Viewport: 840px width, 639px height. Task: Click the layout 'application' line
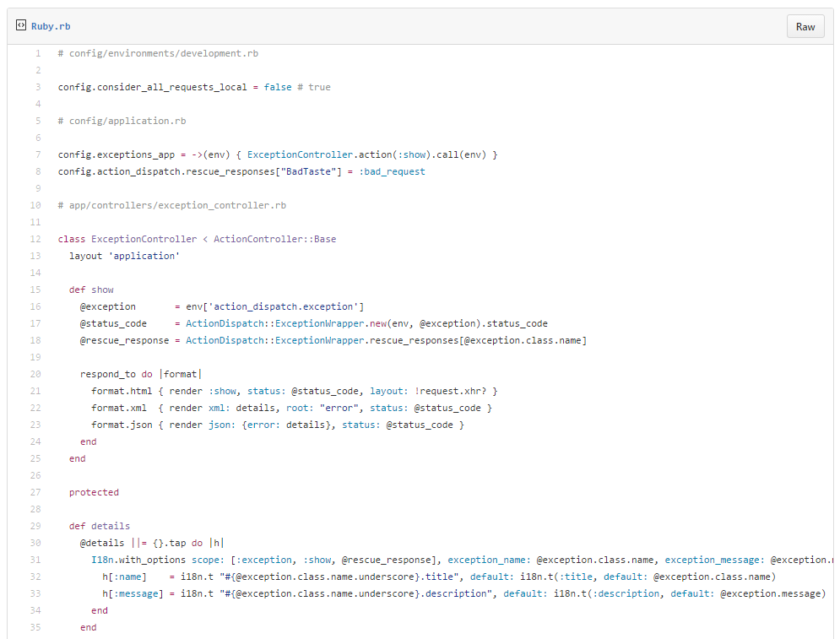124,256
